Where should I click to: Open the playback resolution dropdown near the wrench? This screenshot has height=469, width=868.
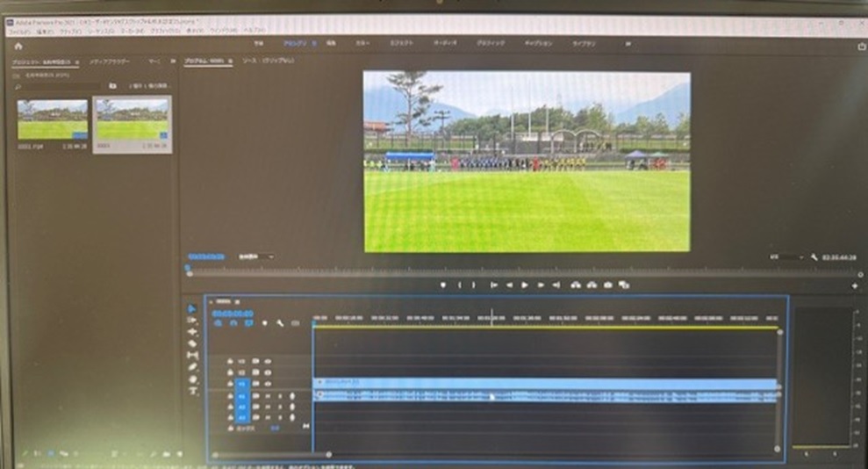[786, 257]
